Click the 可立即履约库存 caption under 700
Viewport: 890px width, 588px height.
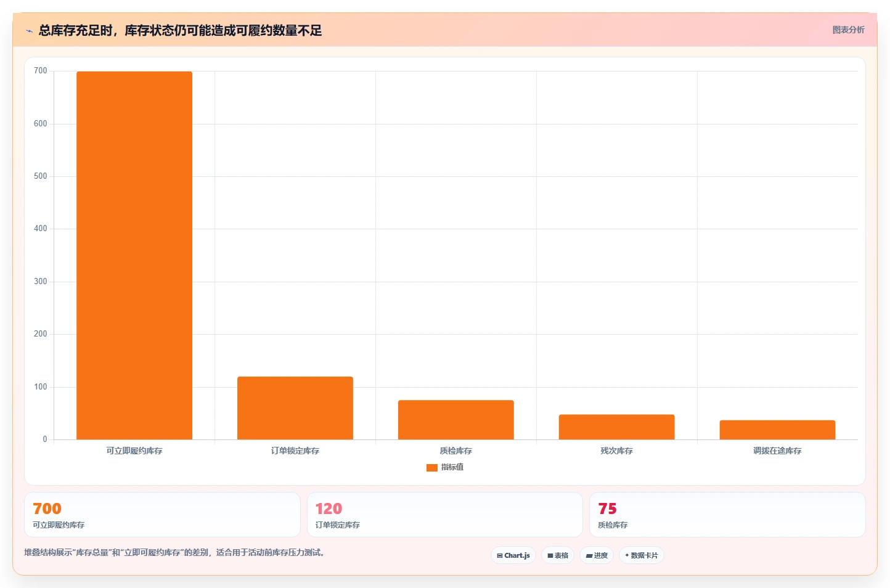tap(59, 525)
